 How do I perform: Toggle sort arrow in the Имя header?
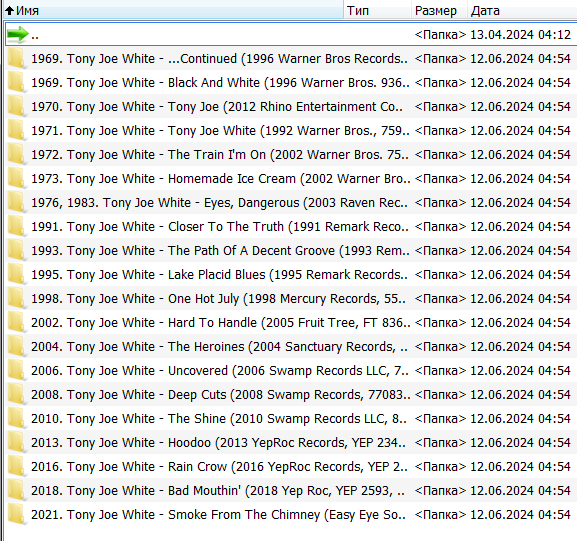10,11
